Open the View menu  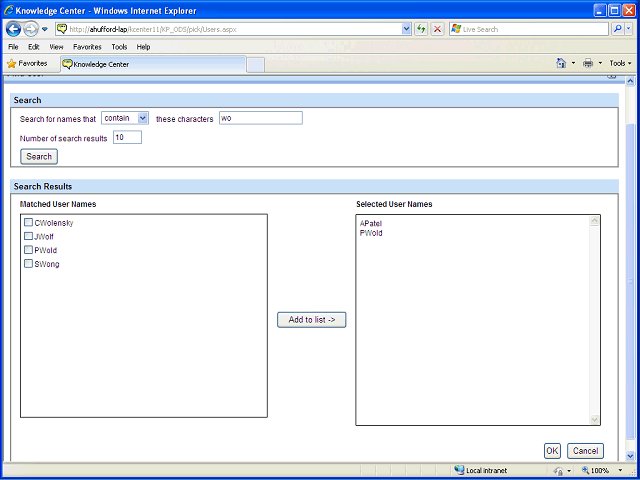pos(56,47)
